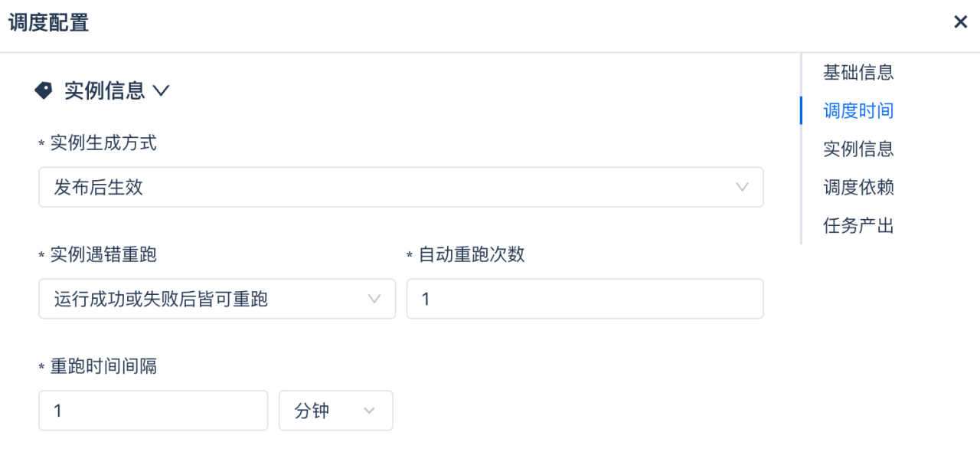Open the 分钟 time unit dropdown

click(335, 411)
